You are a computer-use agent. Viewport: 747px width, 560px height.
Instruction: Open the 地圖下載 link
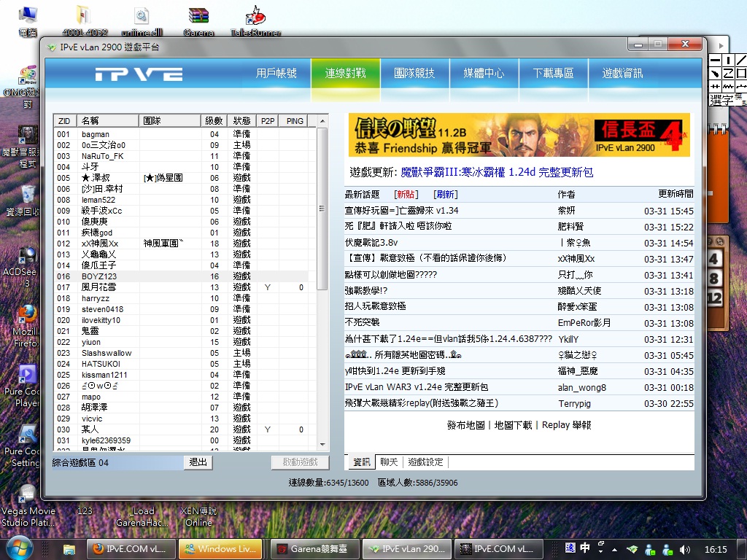(513, 424)
